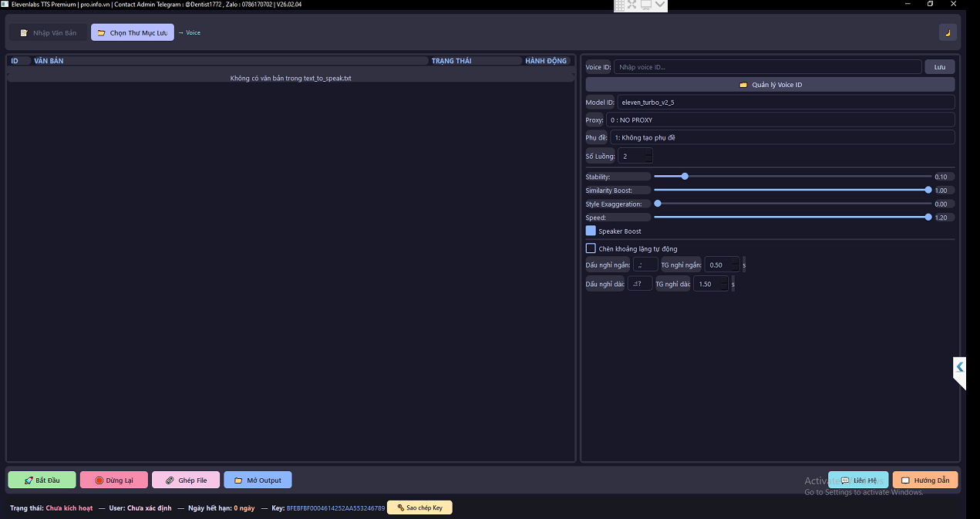This screenshot has height=519, width=980.
Task: Click the Sao chép Key copy button
Action: (x=419, y=508)
